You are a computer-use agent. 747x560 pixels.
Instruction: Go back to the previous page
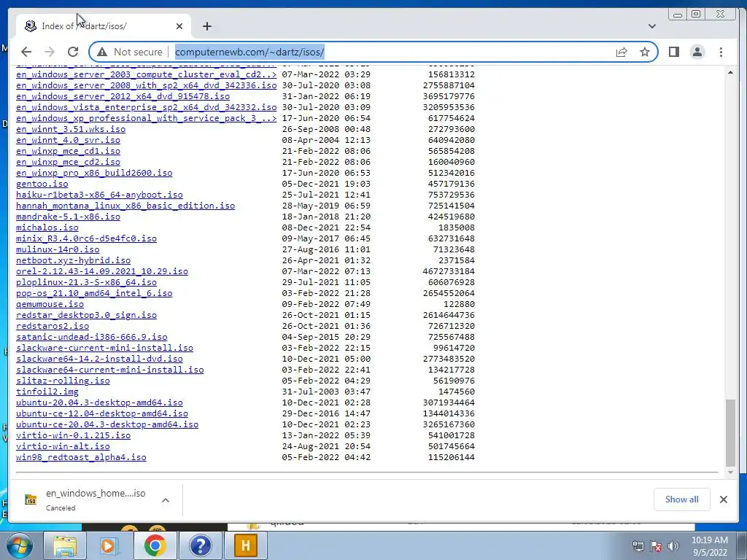[x=26, y=52]
